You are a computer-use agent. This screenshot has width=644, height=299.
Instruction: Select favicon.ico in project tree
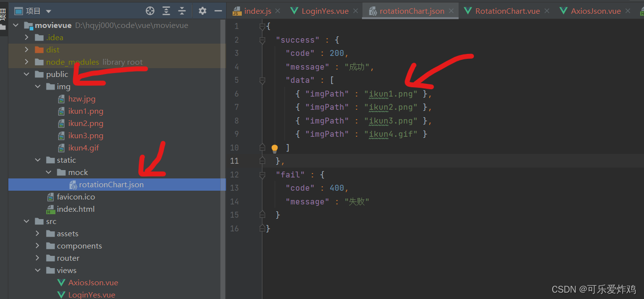[76, 197]
